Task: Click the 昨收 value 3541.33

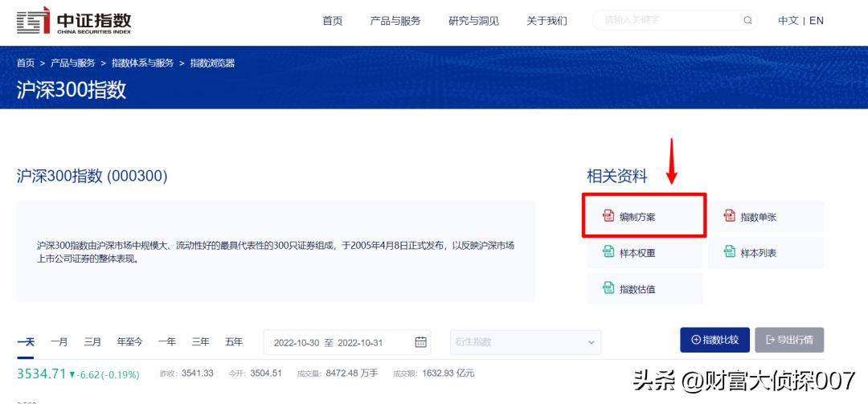Action: click(x=197, y=373)
